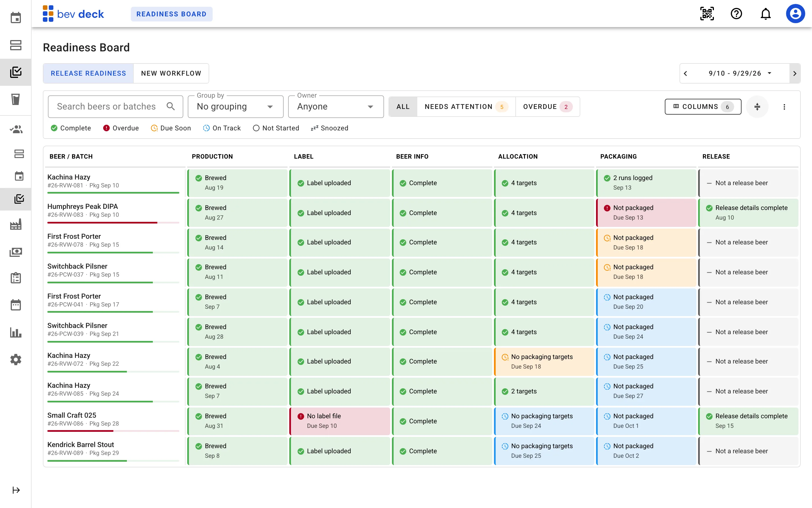Click the collapse rows density icon
The height and width of the screenshot is (508, 812).
pyautogui.click(x=757, y=107)
